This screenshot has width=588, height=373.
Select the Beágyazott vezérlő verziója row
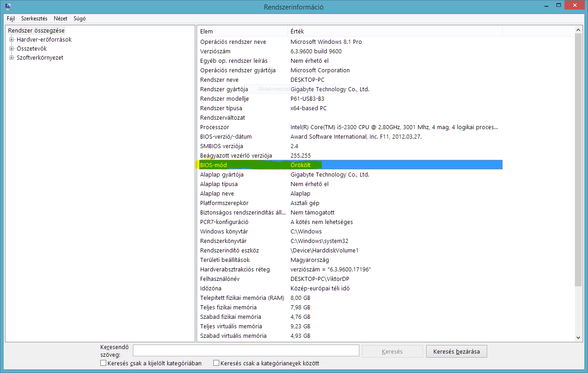coord(350,155)
